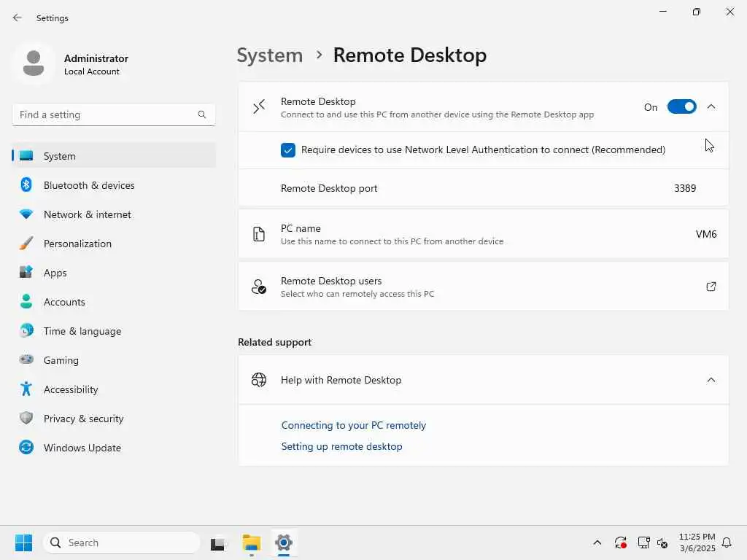This screenshot has width=747, height=560.
Task: Collapse the Remote Desktop section chevron
Action: point(711,106)
